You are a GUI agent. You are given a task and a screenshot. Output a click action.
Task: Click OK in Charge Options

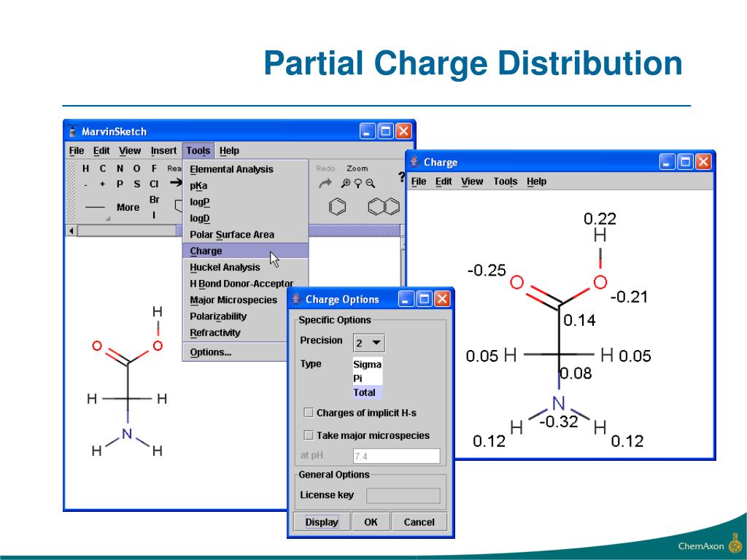coord(371,522)
